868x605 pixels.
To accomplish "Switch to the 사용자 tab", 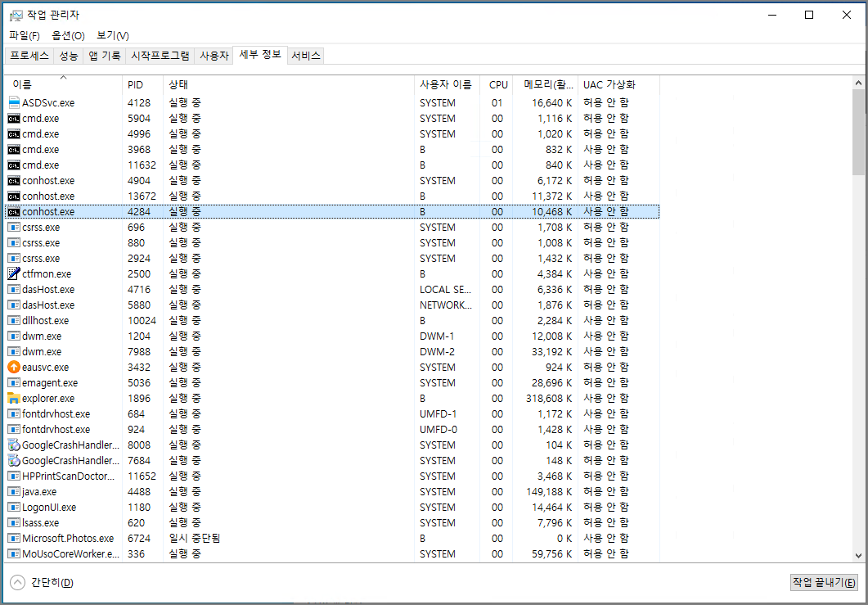I will 214,56.
